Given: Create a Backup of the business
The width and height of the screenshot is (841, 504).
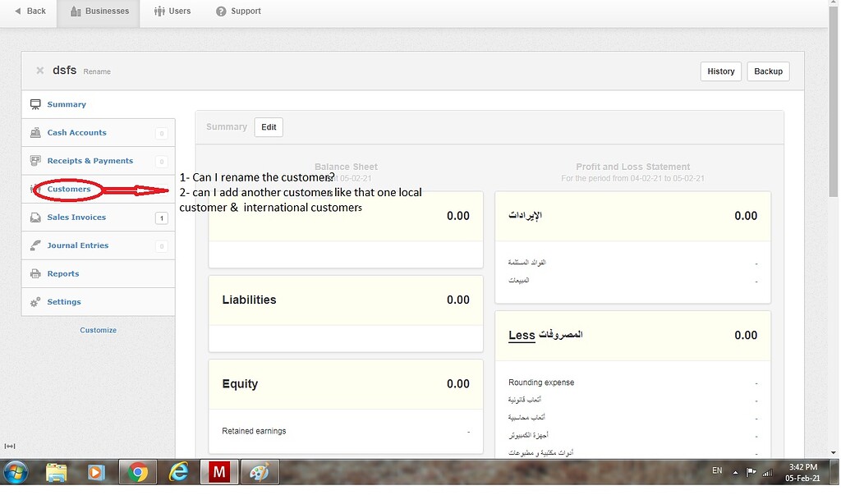Looking at the screenshot, I should pyautogui.click(x=767, y=71).
